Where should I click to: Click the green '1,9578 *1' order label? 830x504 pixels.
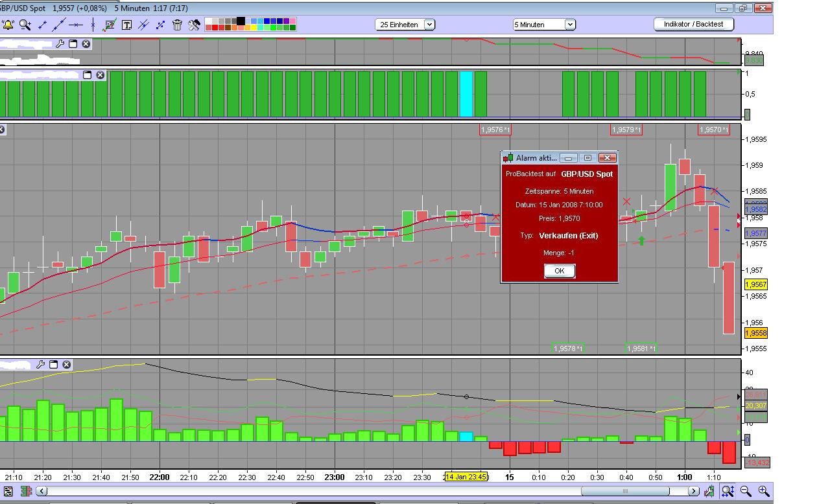pos(567,349)
